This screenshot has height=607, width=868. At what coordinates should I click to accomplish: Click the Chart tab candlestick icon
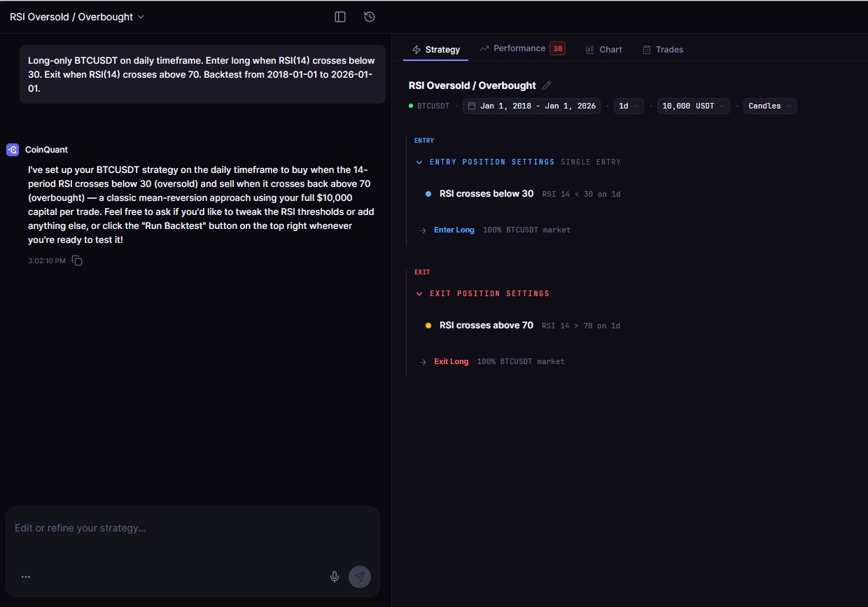click(x=590, y=50)
